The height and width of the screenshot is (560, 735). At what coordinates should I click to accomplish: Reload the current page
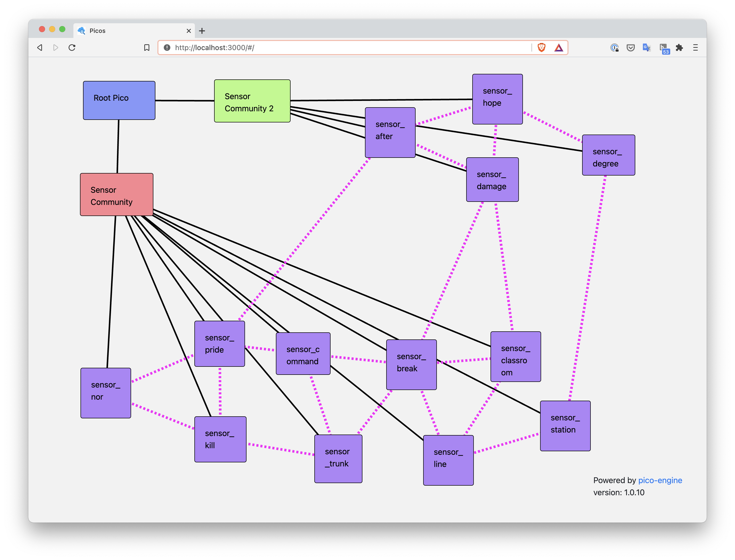(72, 48)
